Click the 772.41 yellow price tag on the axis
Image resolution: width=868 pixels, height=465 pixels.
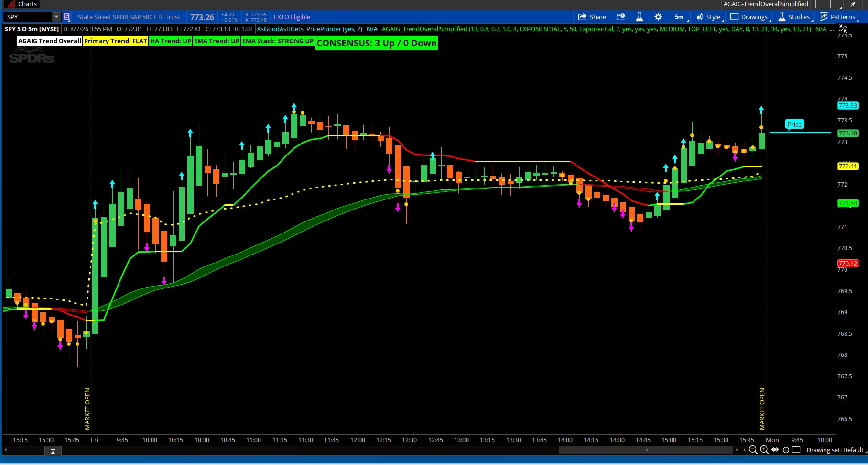(x=848, y=166)
